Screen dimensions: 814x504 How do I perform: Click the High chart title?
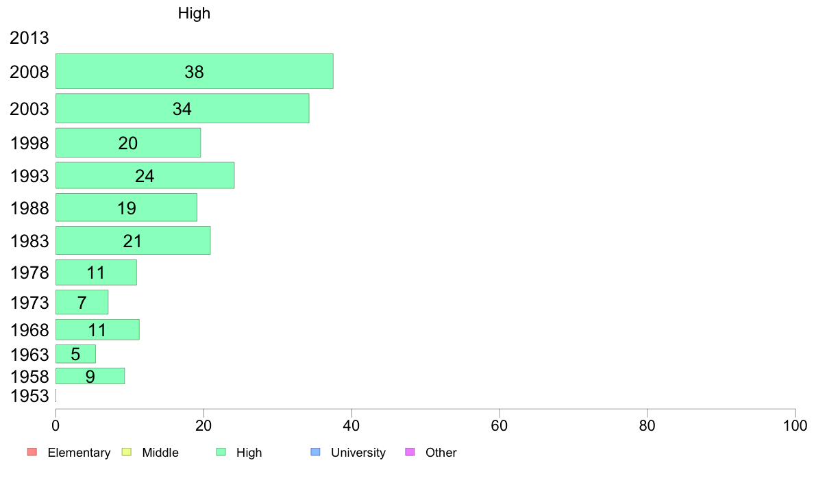(194, 13)
